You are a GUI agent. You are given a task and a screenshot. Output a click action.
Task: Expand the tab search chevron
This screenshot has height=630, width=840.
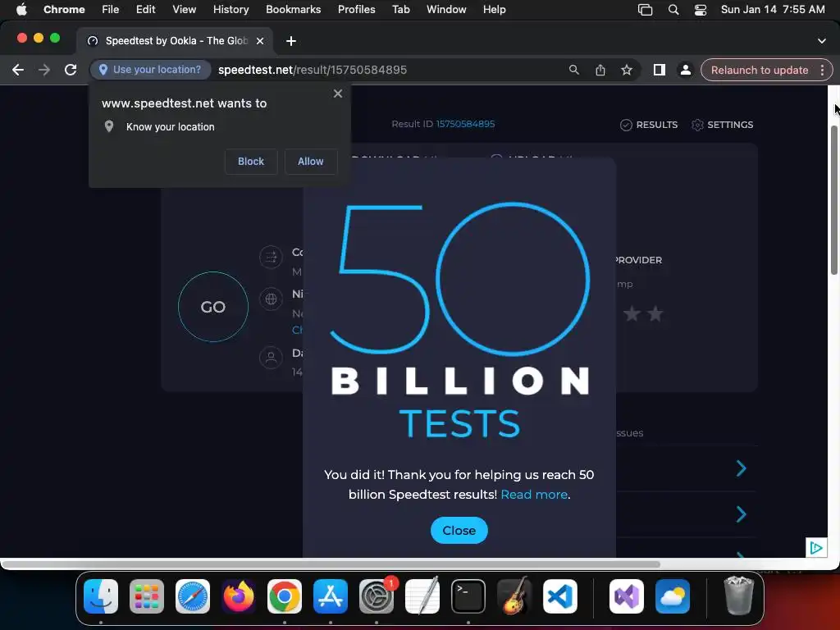(x=822, y=41)
